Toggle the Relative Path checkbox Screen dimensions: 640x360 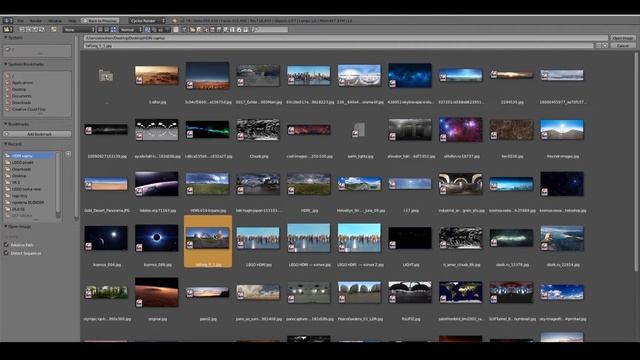6,244
